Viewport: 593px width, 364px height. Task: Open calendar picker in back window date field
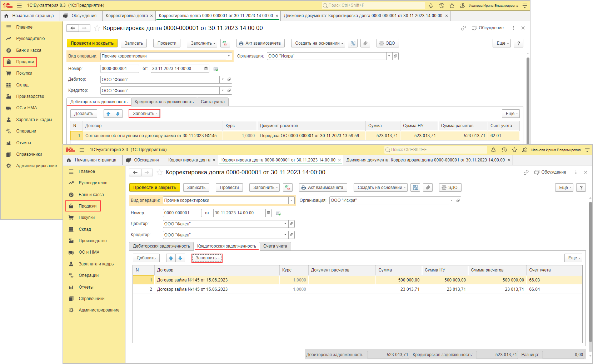click(206, 69)
